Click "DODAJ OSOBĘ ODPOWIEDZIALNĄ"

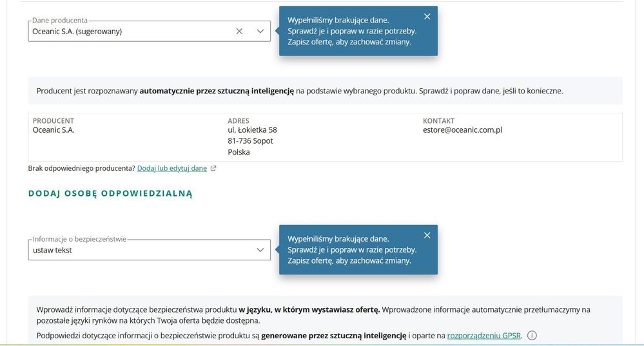click(x=110, y=193)
